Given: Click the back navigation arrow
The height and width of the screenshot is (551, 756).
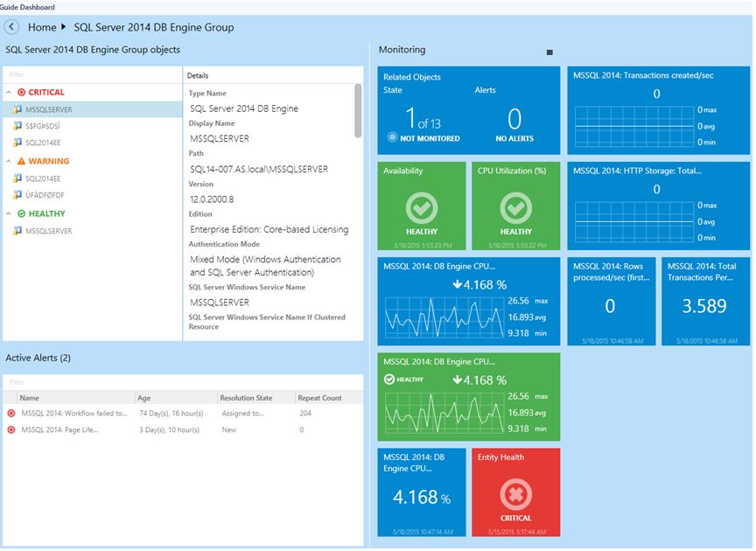Looking at the screenshot, I should pyautogui.click(x=10, y=27).
